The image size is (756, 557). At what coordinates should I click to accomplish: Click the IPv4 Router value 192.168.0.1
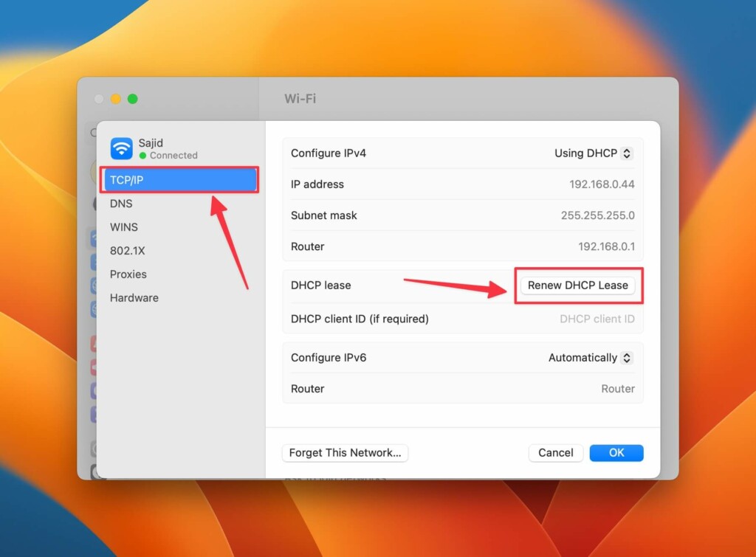tap(606, 246)
